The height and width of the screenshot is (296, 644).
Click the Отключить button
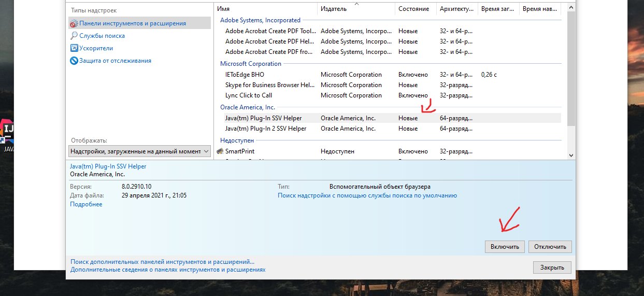[550, 247]
